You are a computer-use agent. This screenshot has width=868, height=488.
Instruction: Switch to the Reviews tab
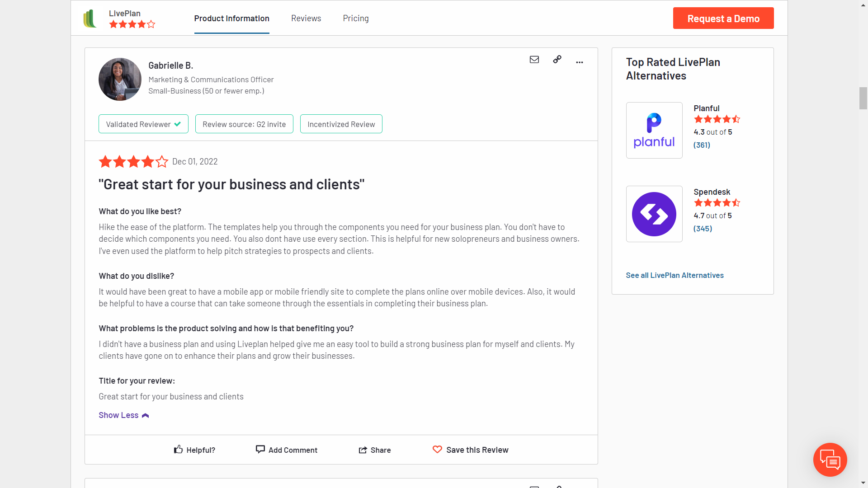pos(306,19)
